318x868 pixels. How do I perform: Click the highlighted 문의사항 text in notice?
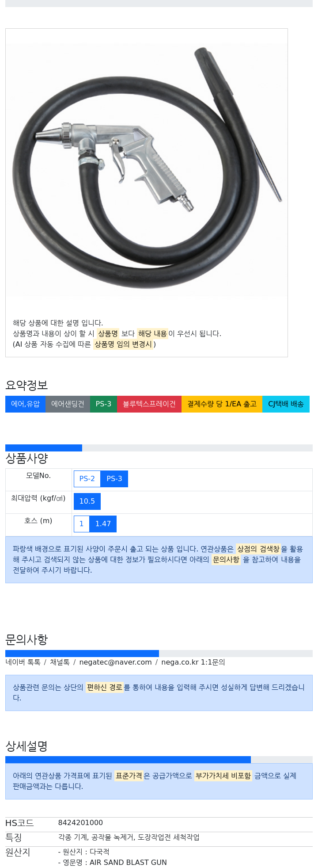click(226, 560)
